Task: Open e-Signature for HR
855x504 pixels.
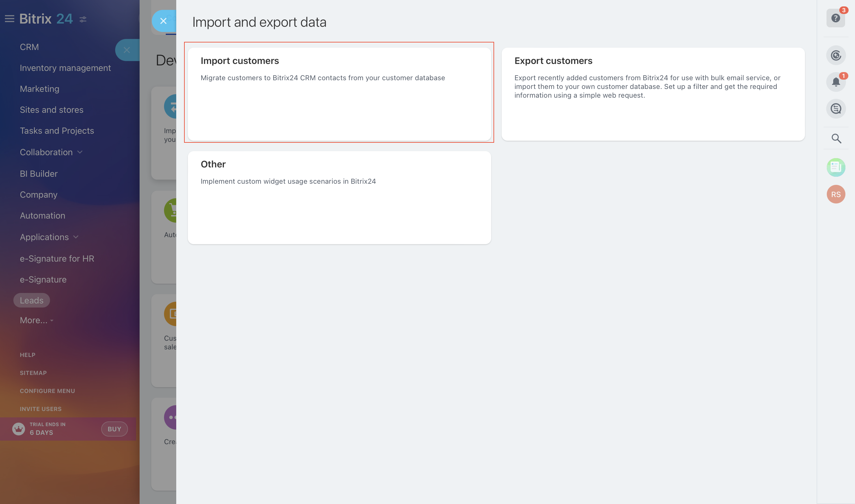Action: coord(57,258)
